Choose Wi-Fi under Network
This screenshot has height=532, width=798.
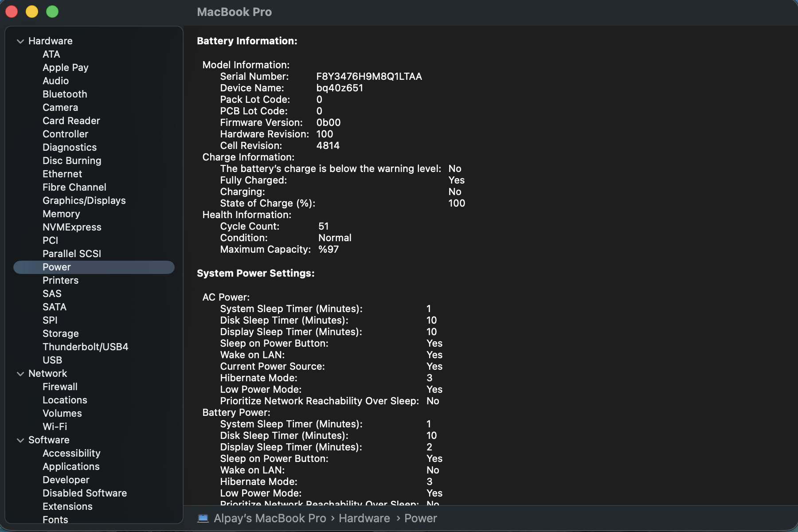55,426
